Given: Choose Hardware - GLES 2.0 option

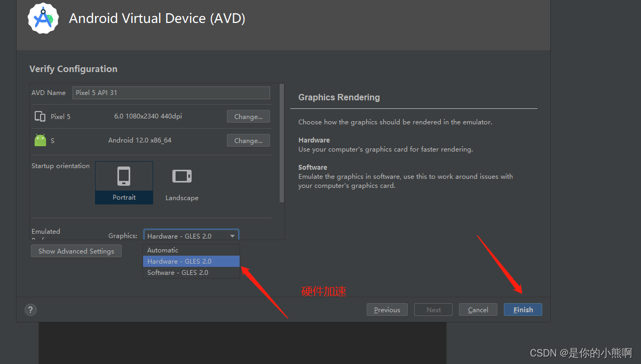Looking at the screenshot, I should point(191,261).
